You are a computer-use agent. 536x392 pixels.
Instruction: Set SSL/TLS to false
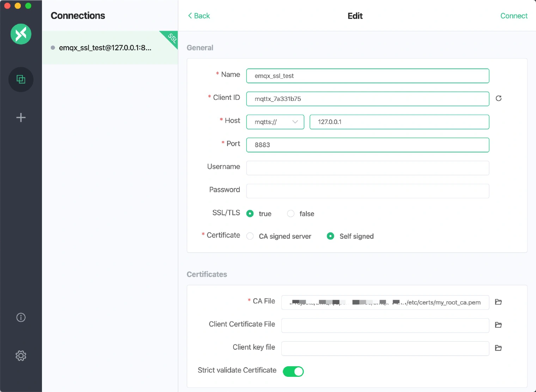click(x=291, y=213)
